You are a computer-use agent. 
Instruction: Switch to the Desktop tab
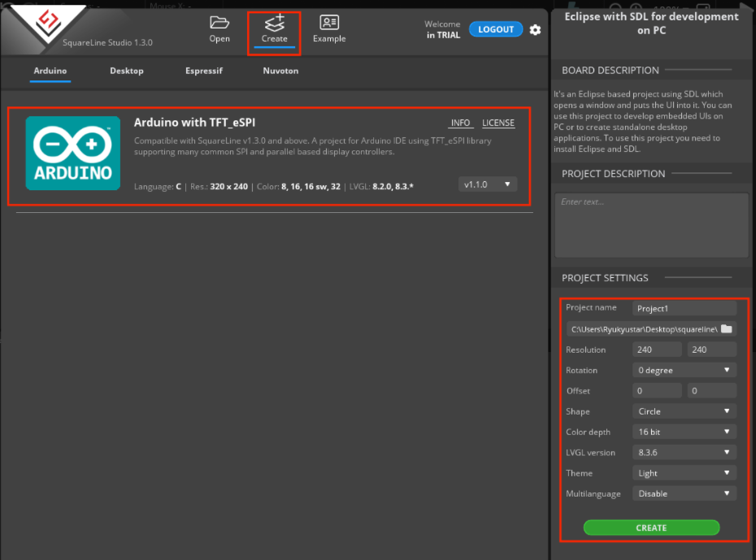[127, 71]
